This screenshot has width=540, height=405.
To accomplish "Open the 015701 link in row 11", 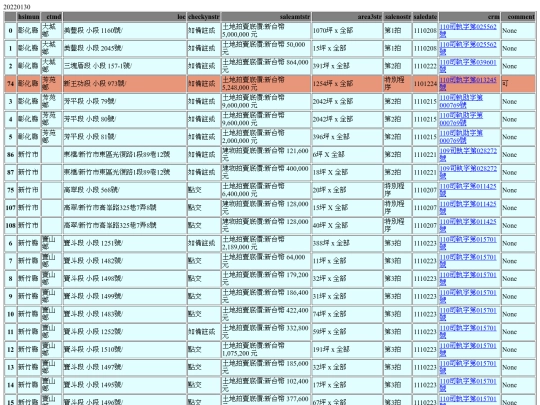I will (x=468, y=332).
